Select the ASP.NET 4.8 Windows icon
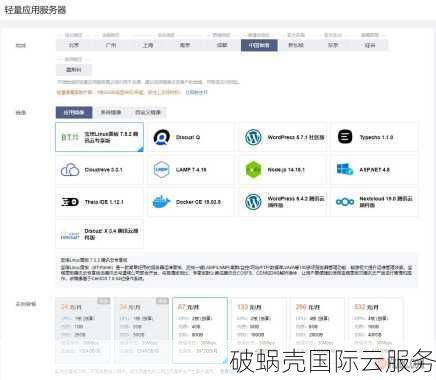Screen dimensions: 436x380 coord(345,169)
